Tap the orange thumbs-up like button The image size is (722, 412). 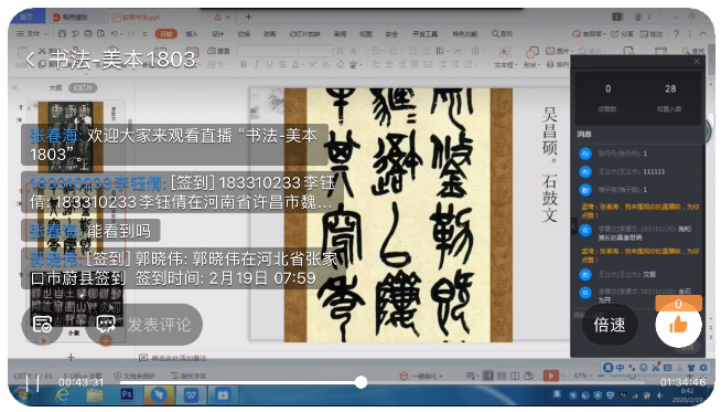coord(678,325)
